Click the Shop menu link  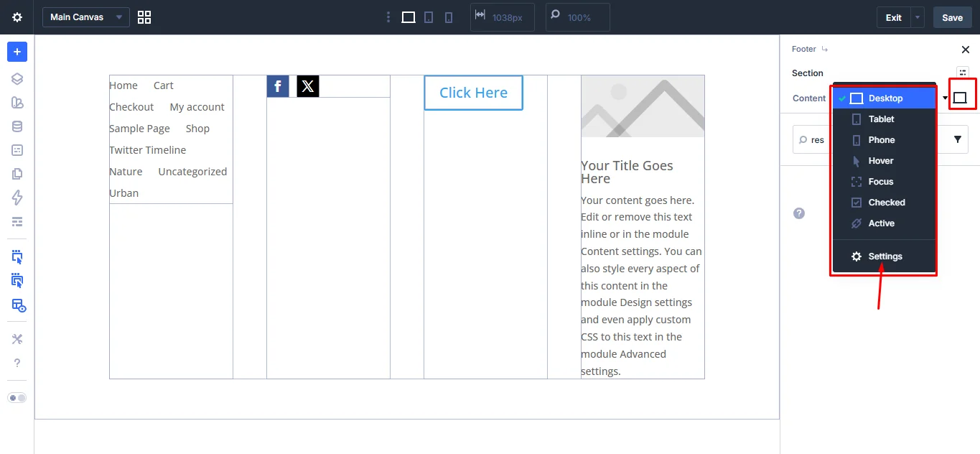(x=197, y=129)
